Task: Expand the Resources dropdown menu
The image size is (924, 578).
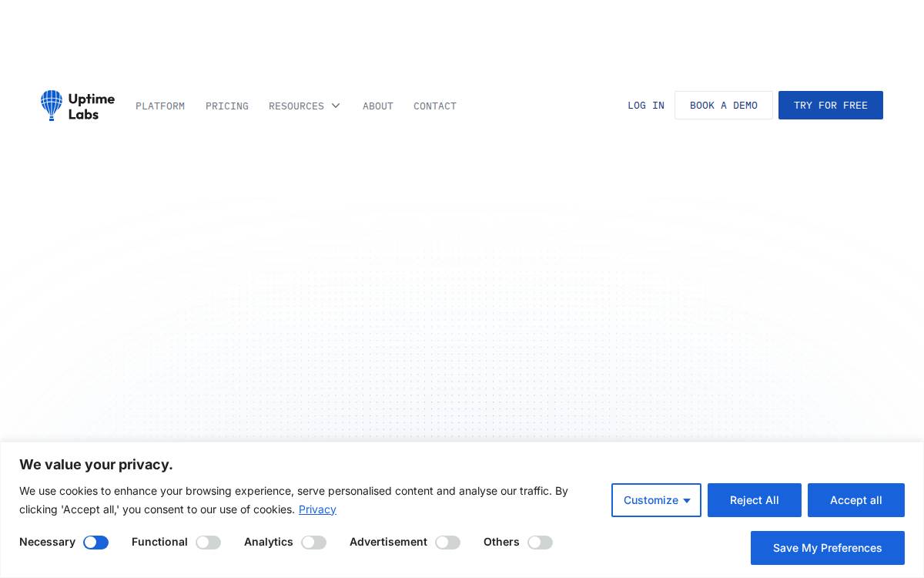Action: [305, 106]
